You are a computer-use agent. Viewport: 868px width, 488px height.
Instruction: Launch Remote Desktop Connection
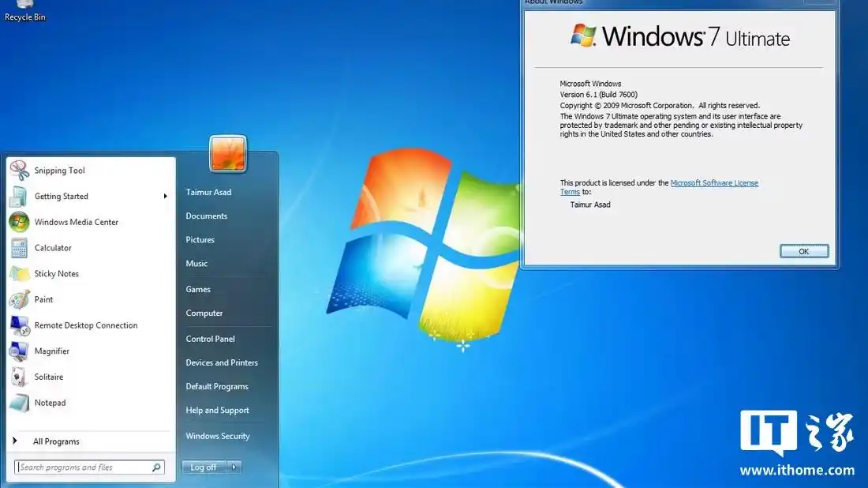(85, 325)
